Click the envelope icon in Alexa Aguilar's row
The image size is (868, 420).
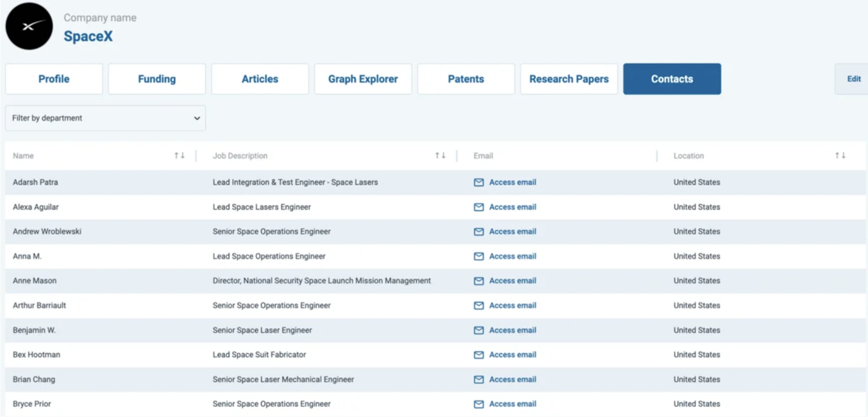coord(479,207)
